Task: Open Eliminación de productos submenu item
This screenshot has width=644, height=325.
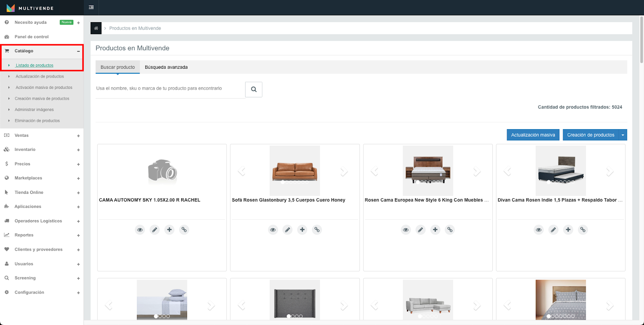Action: point(37,121)
